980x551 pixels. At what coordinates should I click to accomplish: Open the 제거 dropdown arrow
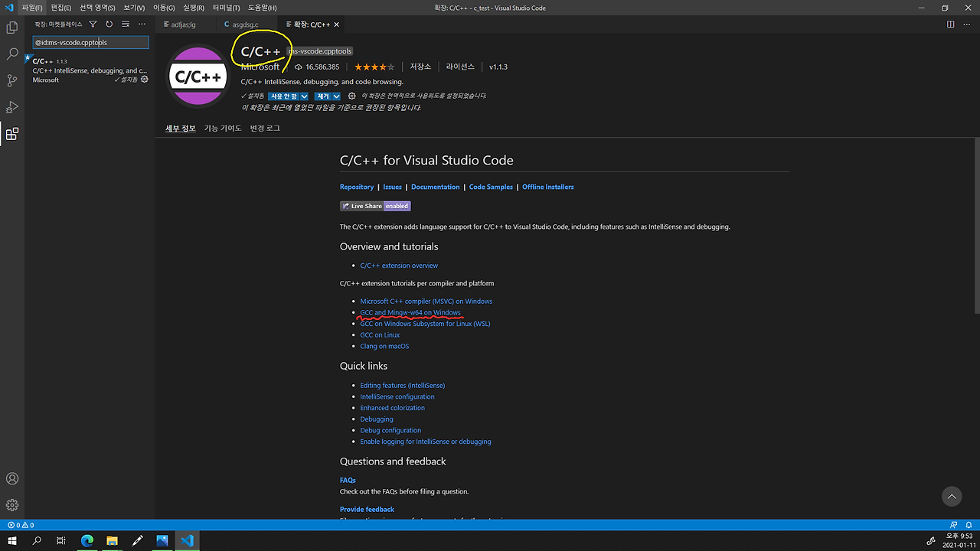tap(336, 96)
